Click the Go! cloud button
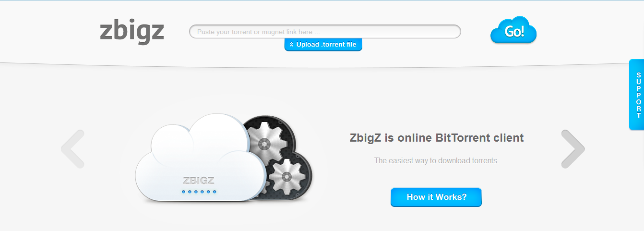Screen dimensions: 644x231 pyautogui.click(x=513, y=31)
